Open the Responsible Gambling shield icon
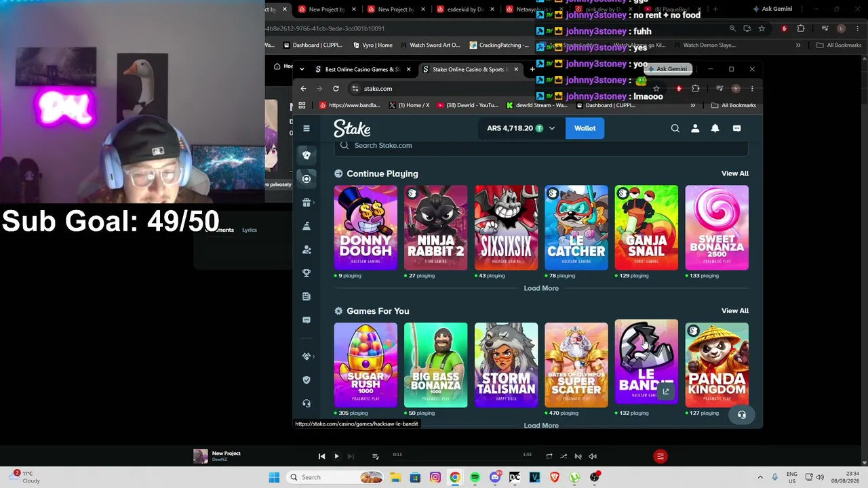868x488 pixels. 307,380
